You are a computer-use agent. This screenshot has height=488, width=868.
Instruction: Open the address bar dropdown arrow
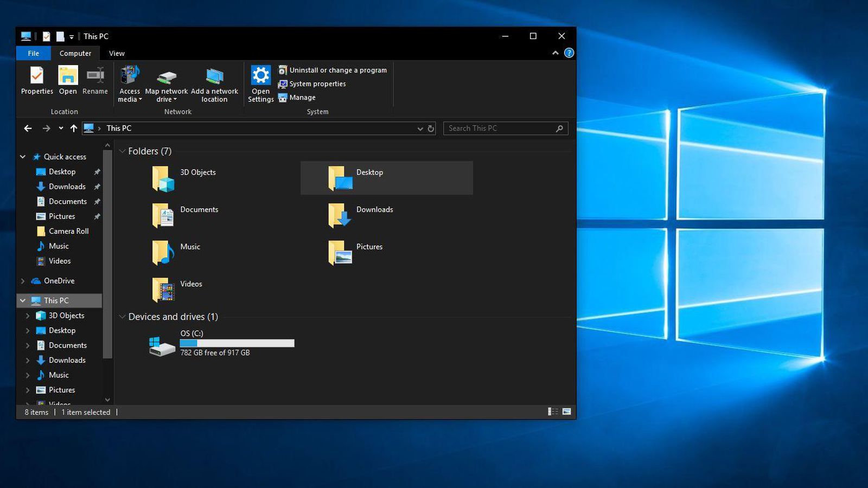tap(420, 129)
